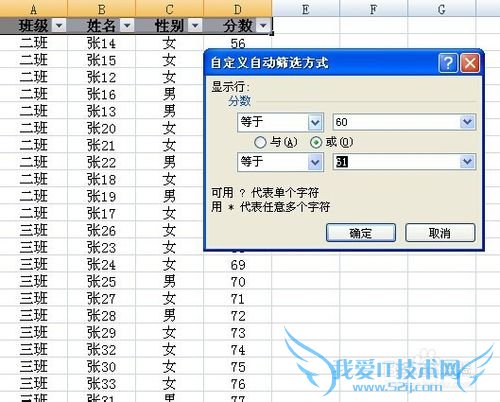Open the 分数 column filter dropdown
Viewport: 500px width, 402px height.
pyautogui.click(x=263, y=25)
